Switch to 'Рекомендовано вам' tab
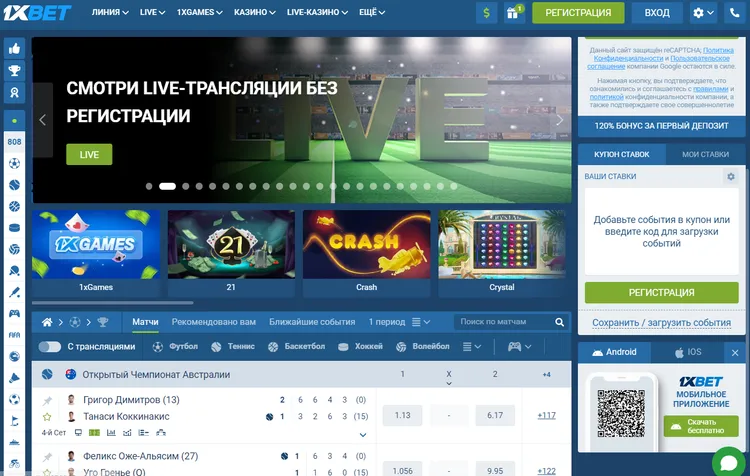Screen dimensions: 750x476 pyautogui.click(x=213, y=322)
